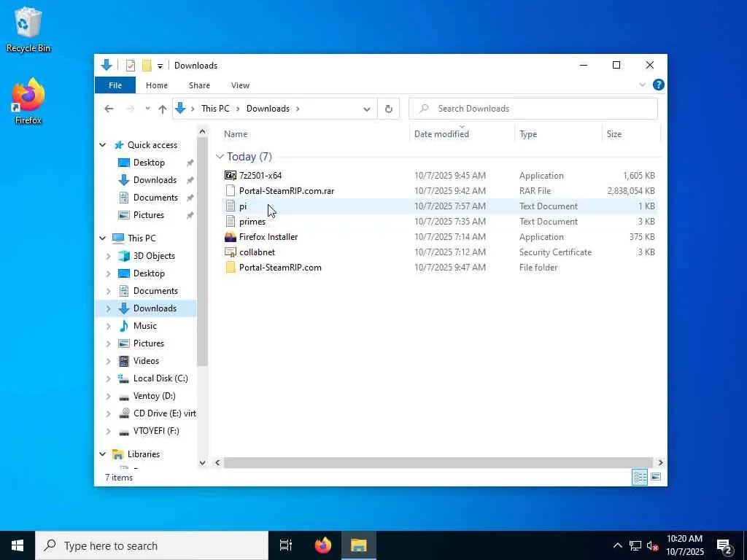The image size is (747, 560).
Task: Refresh the Downloads folder
Action: (x=389, y=109)
